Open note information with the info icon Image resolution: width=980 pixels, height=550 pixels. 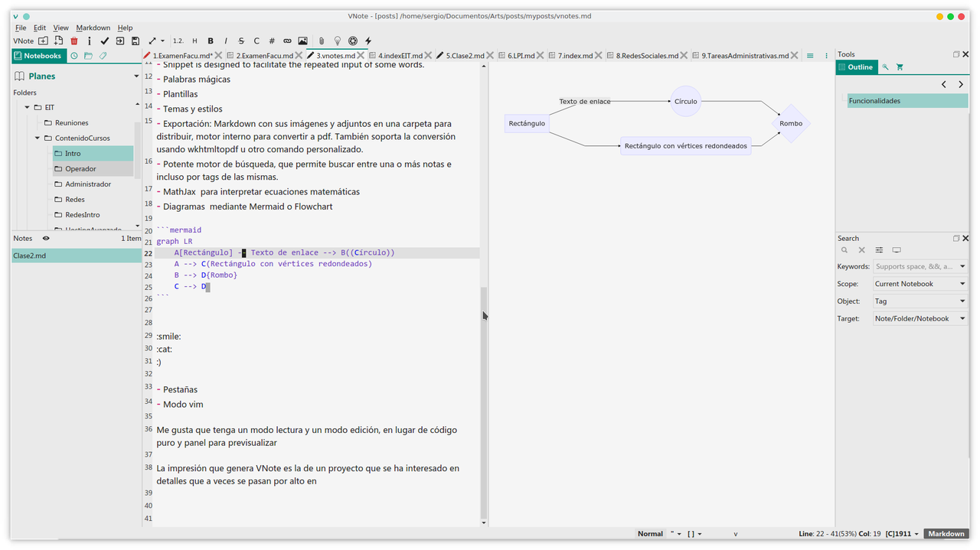point(90,41)
